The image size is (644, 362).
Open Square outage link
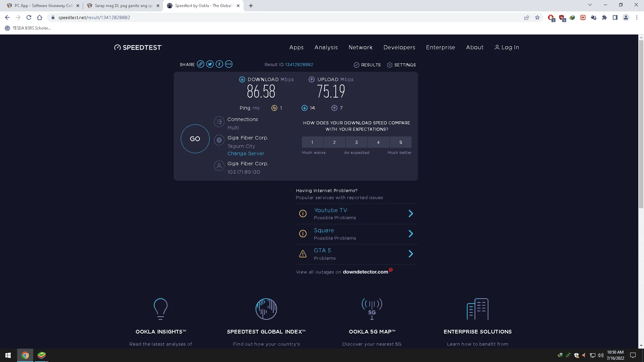pyautogui.click(x=324, y=231)
